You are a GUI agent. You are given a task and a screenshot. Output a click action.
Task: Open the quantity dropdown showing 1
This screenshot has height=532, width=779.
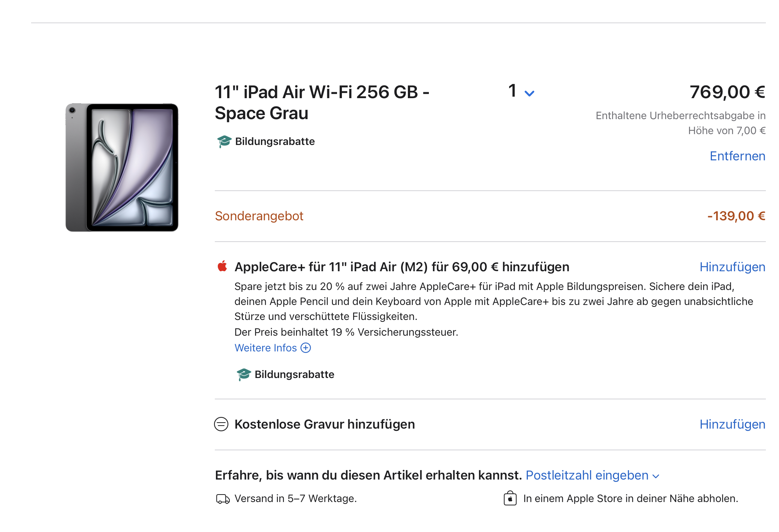pyautogui.click(x=521, y=92)
